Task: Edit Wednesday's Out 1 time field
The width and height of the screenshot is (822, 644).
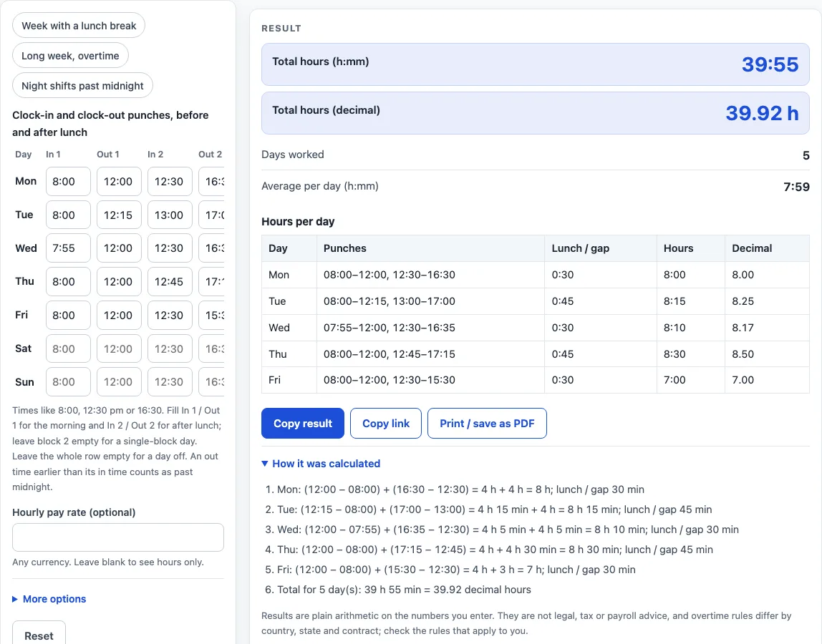Action: (119, 248)
